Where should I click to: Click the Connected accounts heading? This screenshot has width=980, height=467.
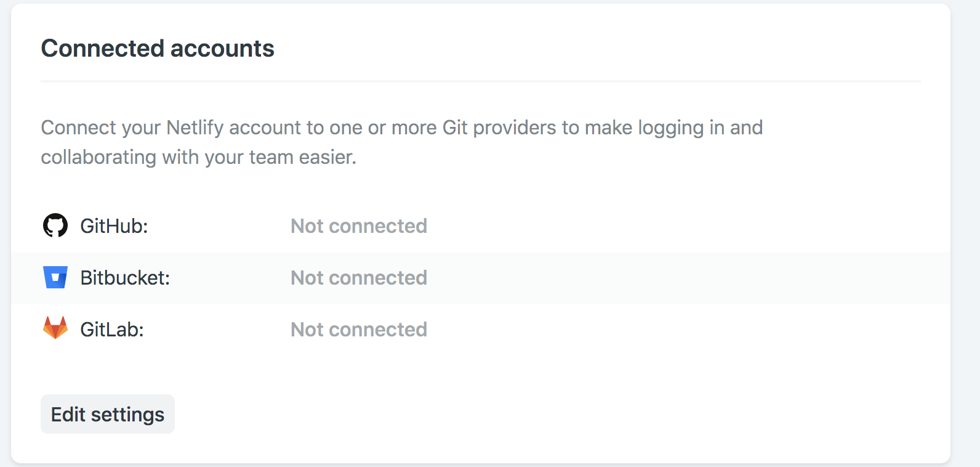pos(158,48)
